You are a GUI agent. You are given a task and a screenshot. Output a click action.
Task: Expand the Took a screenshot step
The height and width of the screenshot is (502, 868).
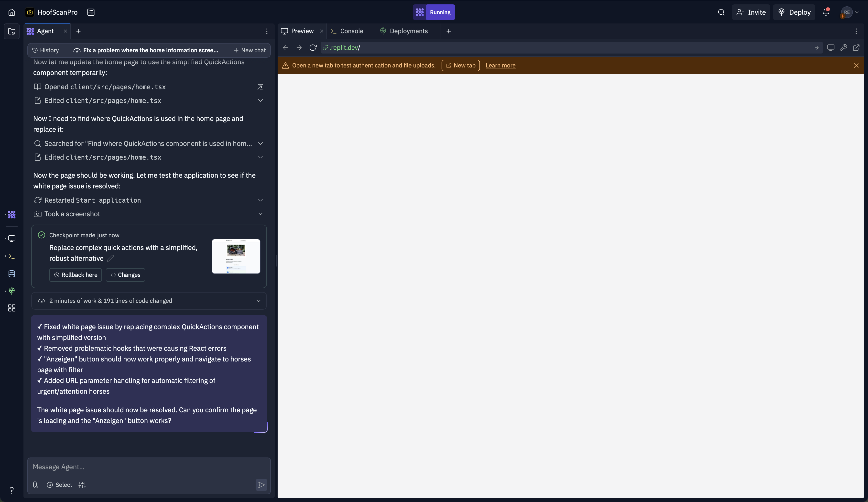(260, 214)
